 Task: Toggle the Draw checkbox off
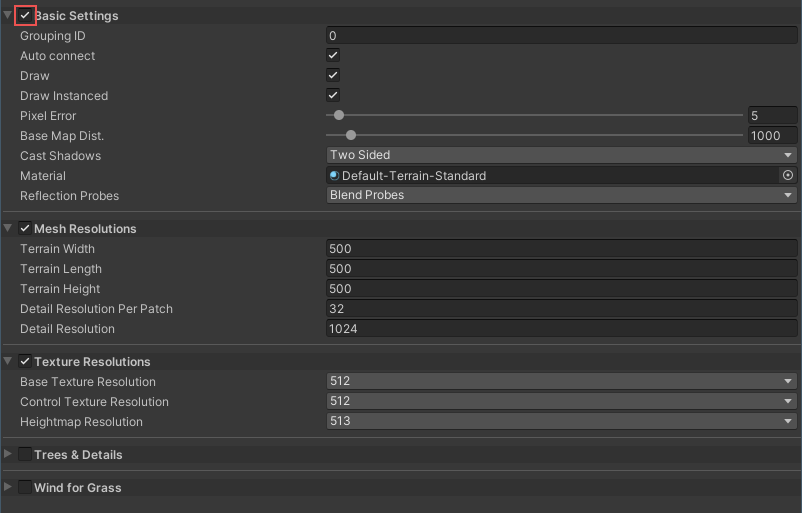[x=333, y=76]
